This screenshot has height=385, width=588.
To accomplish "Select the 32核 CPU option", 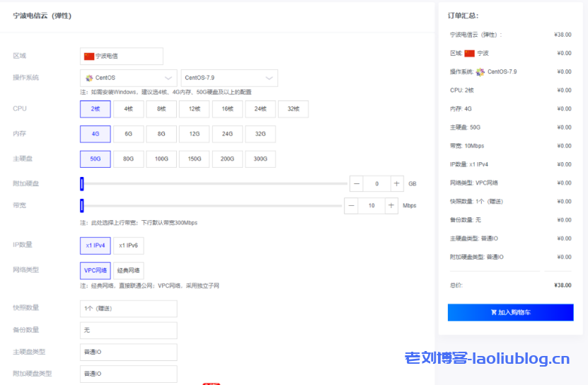I will 293,109.
